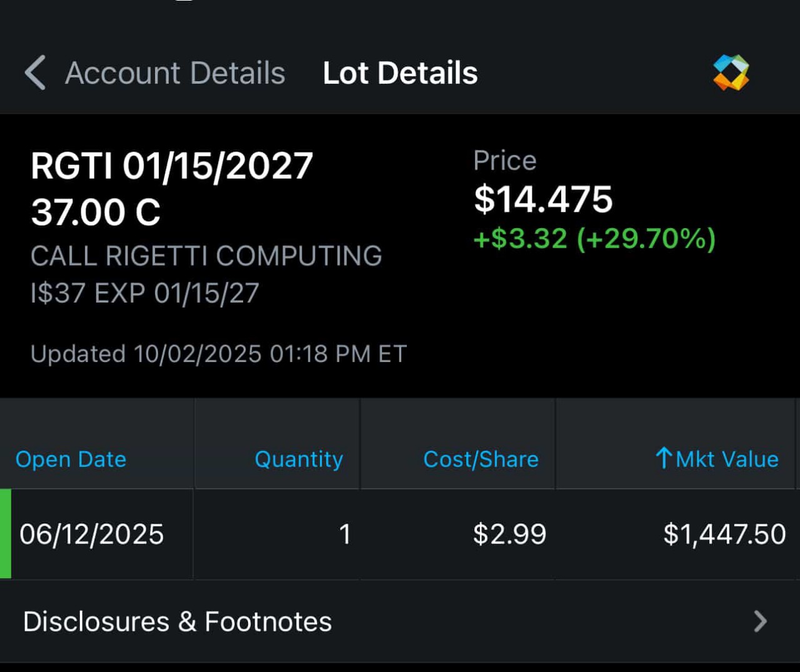800x672 pixels.
Task: Select the RGTI 01/15/2027 37.00 C heading
Action: (x=171, y=188)
